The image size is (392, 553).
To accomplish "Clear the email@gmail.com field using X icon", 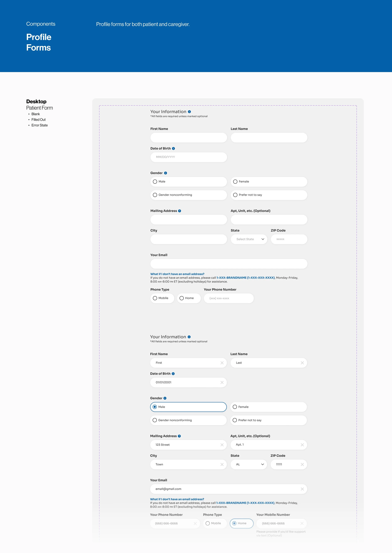I will [x=302, y=489].
